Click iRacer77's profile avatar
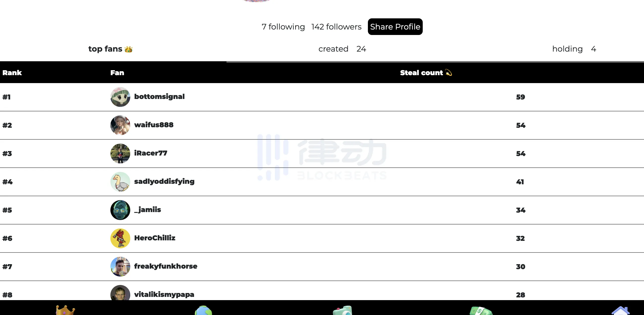Image resolution: width=644 pixels, height=315 pixels. [120, 154]
